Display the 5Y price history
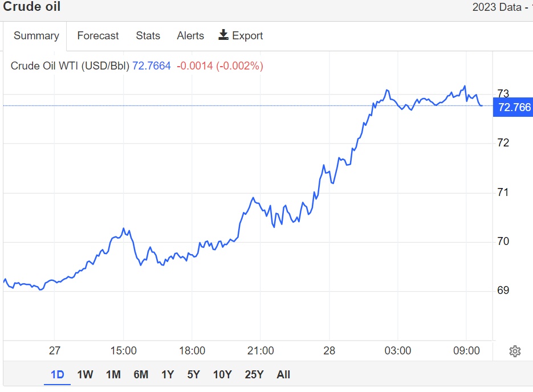533x392 pixels. pos(194,374)
